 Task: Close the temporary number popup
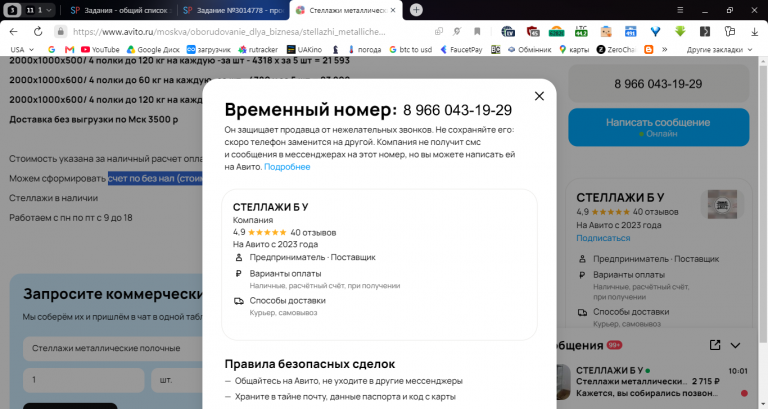(539, 96)
